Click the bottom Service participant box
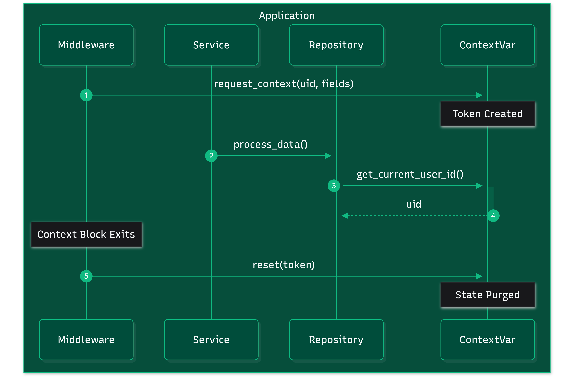 pyautogui.click(x=211, y=340)
